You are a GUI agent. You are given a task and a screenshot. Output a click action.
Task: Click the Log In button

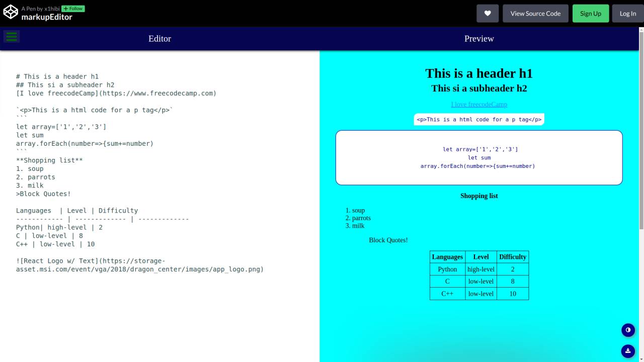[628, 14]
